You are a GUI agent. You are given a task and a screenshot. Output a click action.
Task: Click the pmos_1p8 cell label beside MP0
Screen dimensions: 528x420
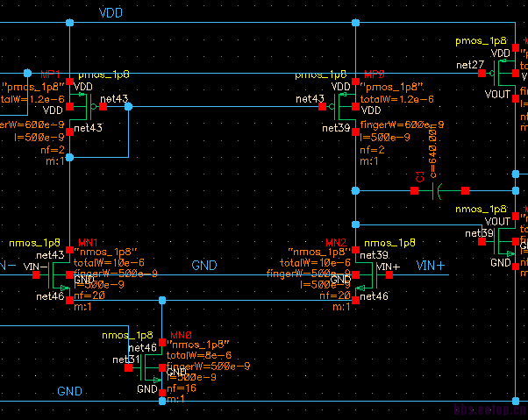tap(321, 75)
